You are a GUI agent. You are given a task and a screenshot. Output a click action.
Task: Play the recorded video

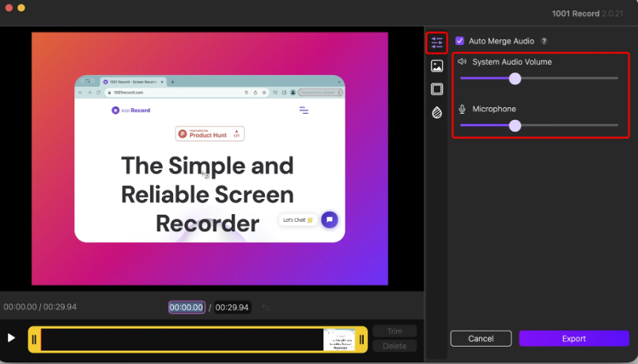pos(11,338)
